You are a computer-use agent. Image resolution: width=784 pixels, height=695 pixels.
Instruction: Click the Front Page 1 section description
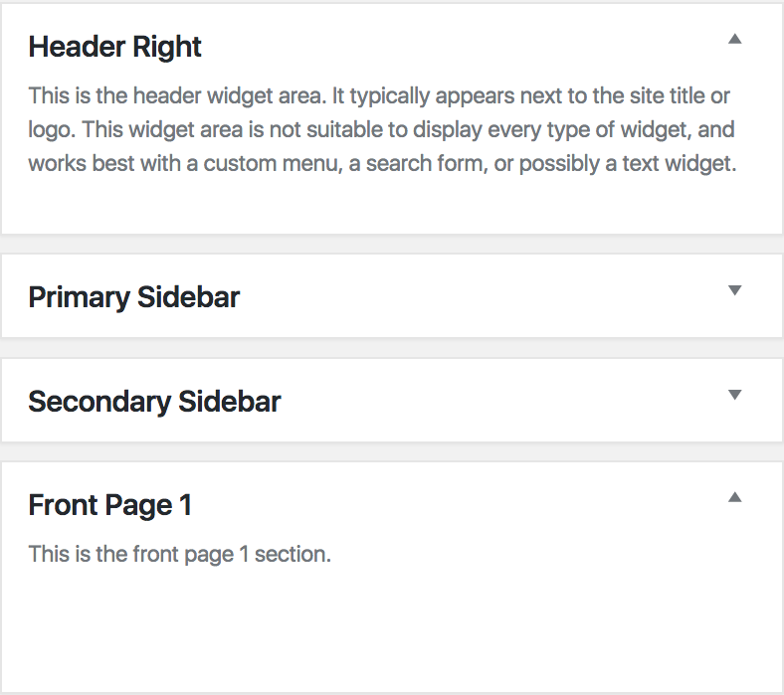(179, 554)
